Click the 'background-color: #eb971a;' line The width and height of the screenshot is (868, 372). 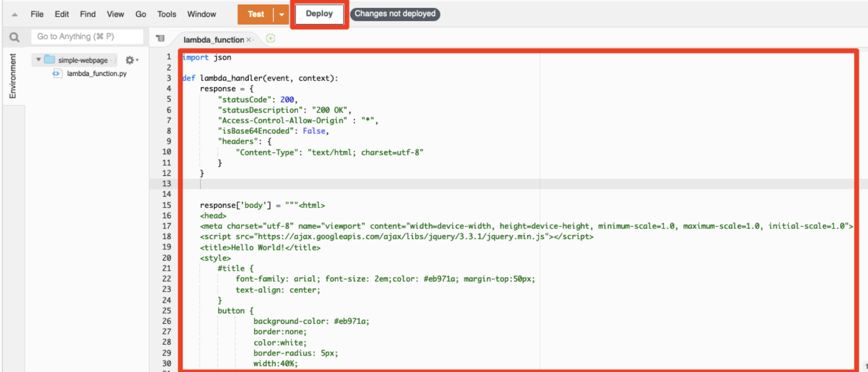coord(311,321)
